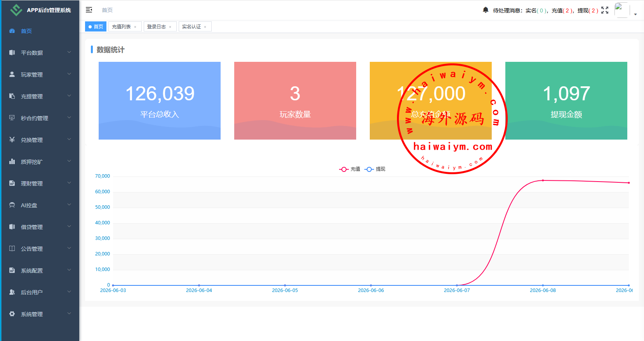Click the 系统管理 gear icon
This screenshot has width=644, height=341.
pyautogui.click(x=12, y=314)
